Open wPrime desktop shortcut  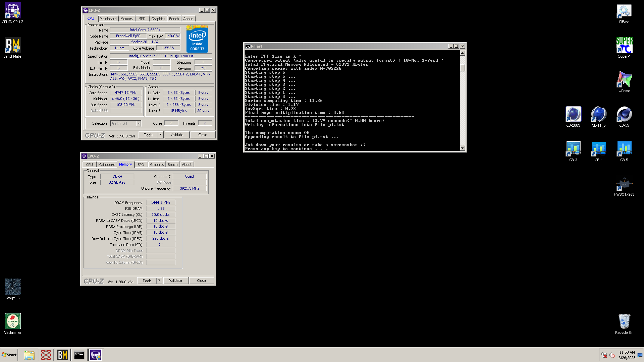click(624, 82)
